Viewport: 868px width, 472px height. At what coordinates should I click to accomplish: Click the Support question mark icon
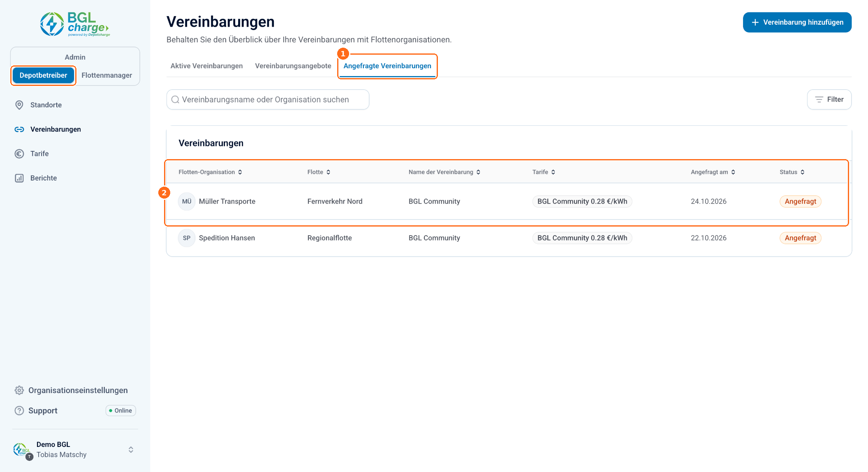pyautogui.click(x=19, y=411)
